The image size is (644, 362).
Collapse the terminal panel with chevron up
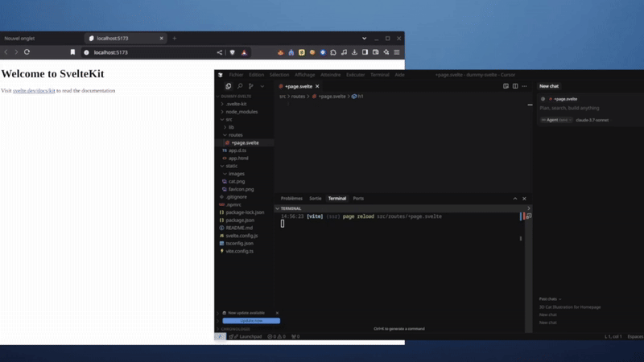point(515,199)
